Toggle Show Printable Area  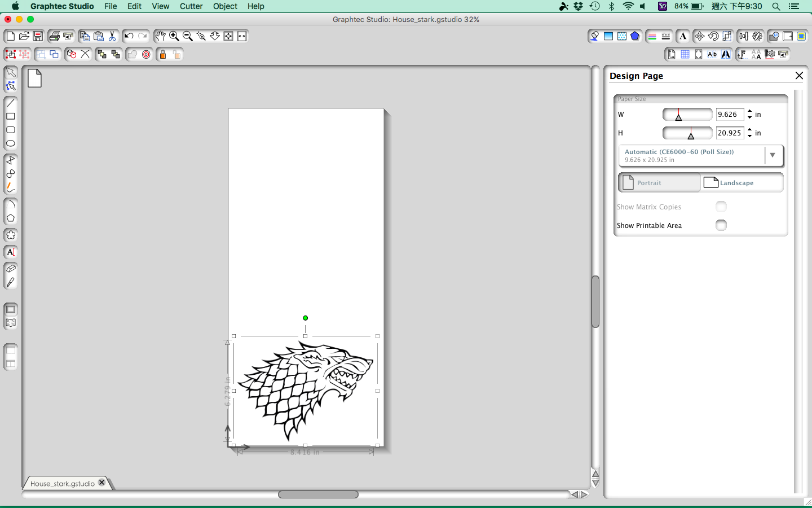pyautogui.click(x=721, y=225)
